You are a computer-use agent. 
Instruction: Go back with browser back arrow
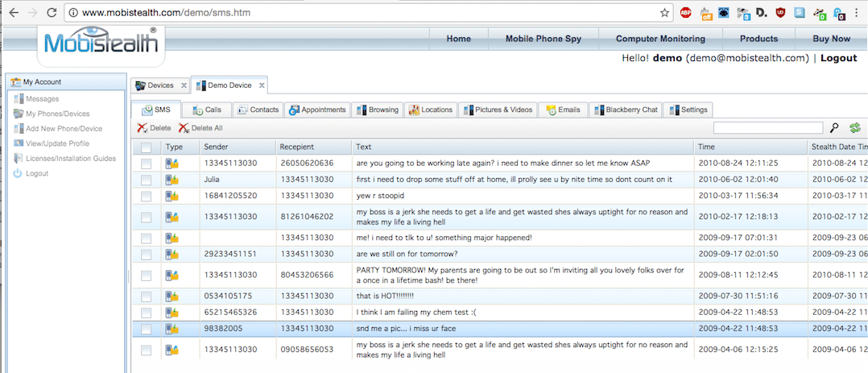pyautogui.click(x=14, y=13)
